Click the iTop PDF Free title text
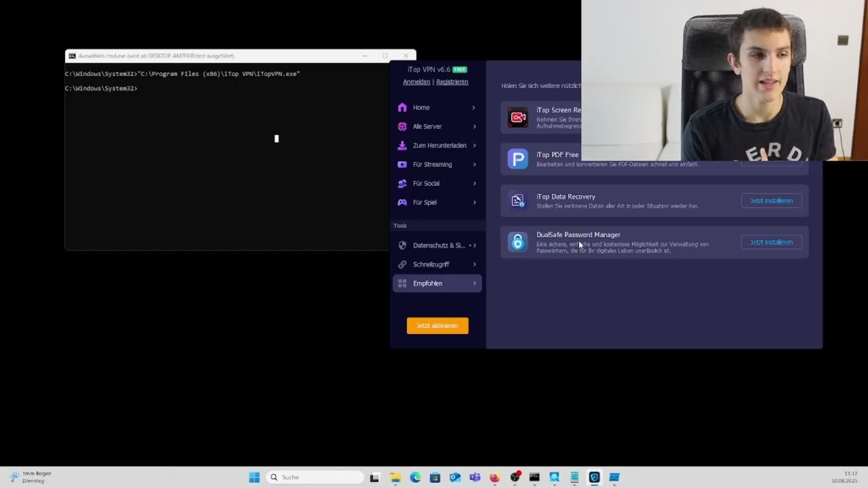The height and width of the screenshot is (488, 868). (557, 155)
